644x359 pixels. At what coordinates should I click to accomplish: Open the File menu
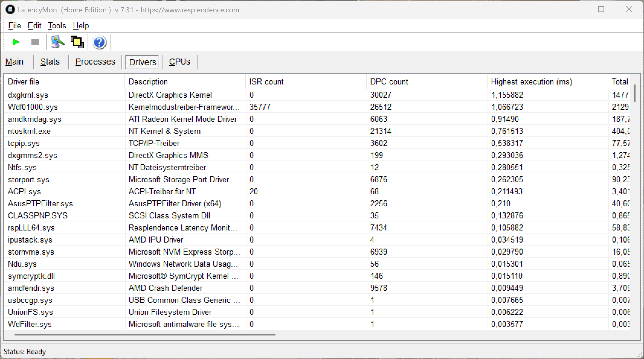click(14, 26)
